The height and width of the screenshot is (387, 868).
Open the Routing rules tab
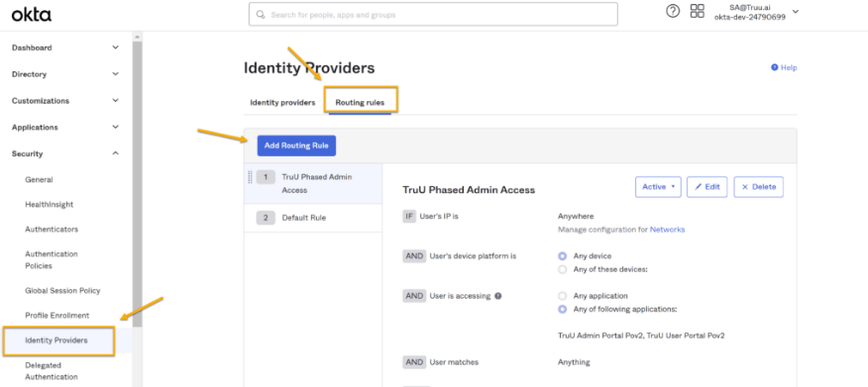pos(360,102)
